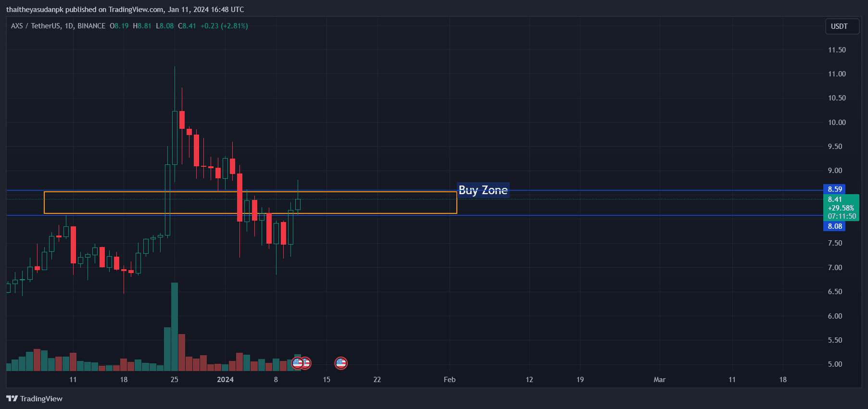
Task: Click the AXS / TetherUS symbol title
Action: 58,26
